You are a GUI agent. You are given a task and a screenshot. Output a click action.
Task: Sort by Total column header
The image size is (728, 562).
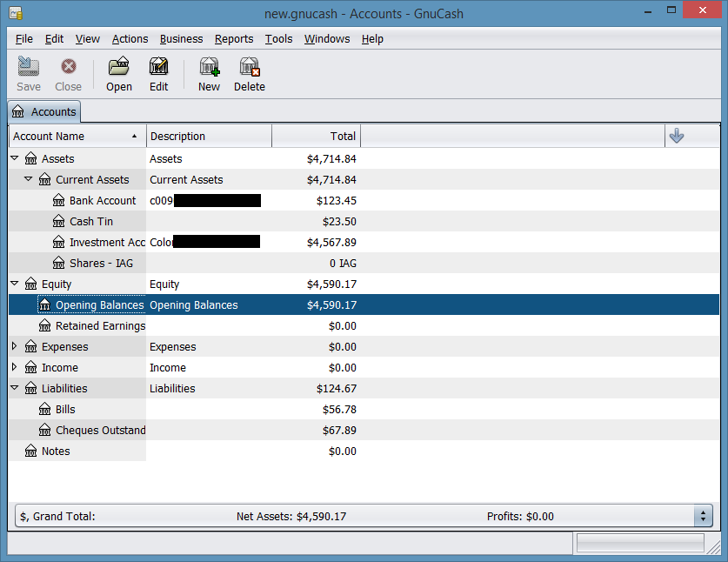pos(317,136)
